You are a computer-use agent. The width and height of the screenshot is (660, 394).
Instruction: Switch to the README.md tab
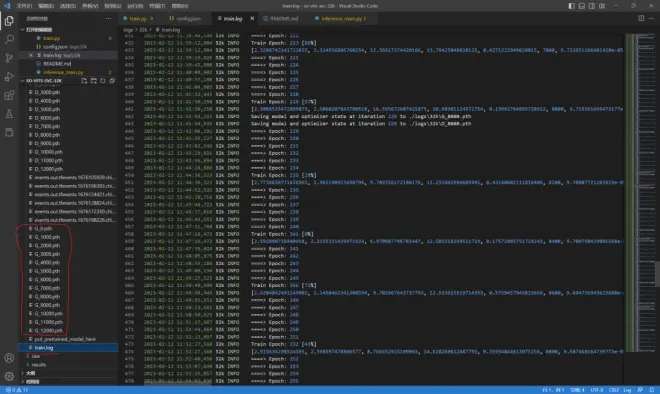(x=284, y=19)
